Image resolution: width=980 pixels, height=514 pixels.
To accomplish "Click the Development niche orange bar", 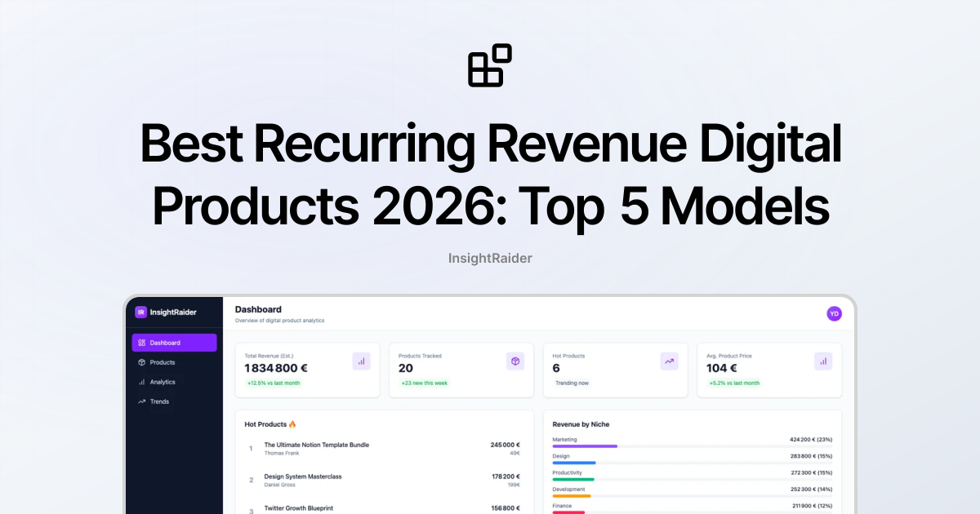I will click(572, 496).
